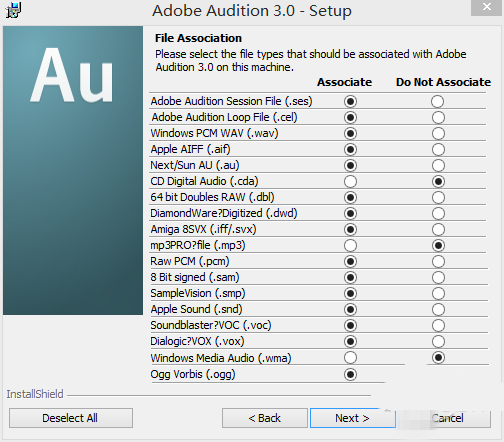Select Do Not Associate for 64 bit Doubles RAW
Screen dimensions: 504x442
pos(438,197)
